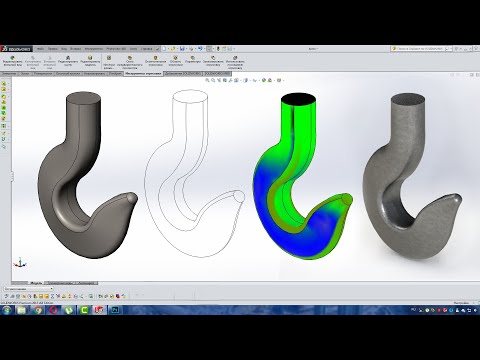Open the Preview Window render tool
The image size is (480, 360).
[130, 62]
